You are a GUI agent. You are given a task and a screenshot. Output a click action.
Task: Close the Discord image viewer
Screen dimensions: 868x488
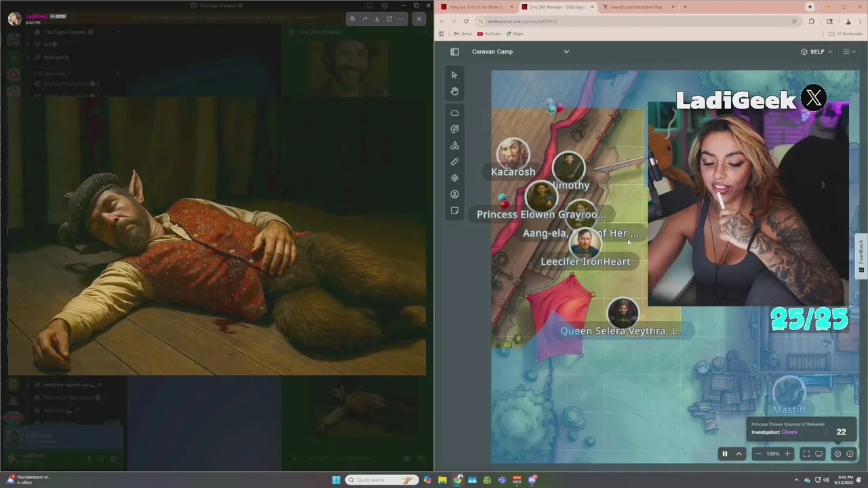pos(419,19)
